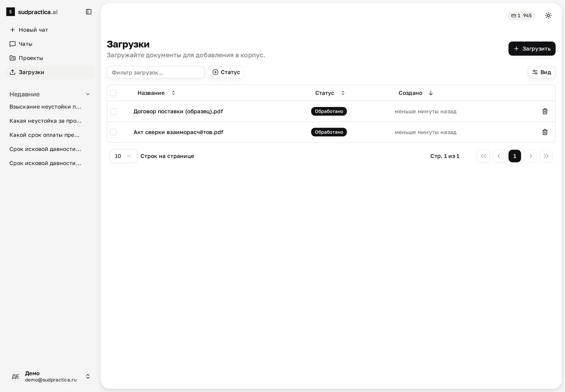Viewport: 565px width, 392px height.
Task: Delete Акт сверки взаиморасчётов.pdf with trash icon
Action: (545, 132)
